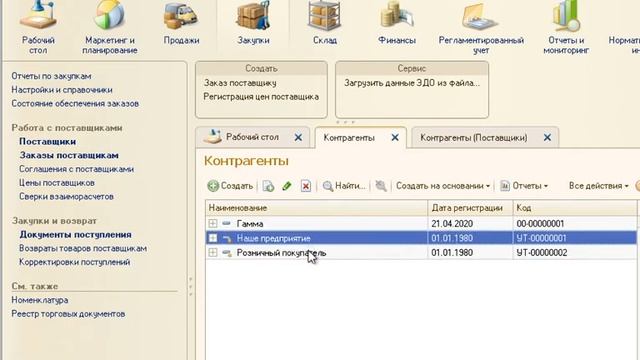Click the Создать button with plus icon
Image resolution: width=640 pixels, height=360 pixels.
tap(230, 186)
